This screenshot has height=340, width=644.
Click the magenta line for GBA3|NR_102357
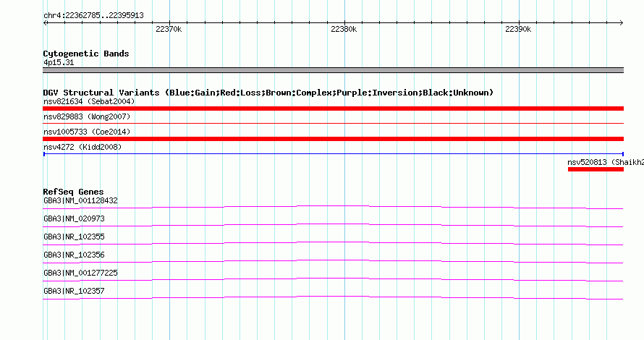333,297
